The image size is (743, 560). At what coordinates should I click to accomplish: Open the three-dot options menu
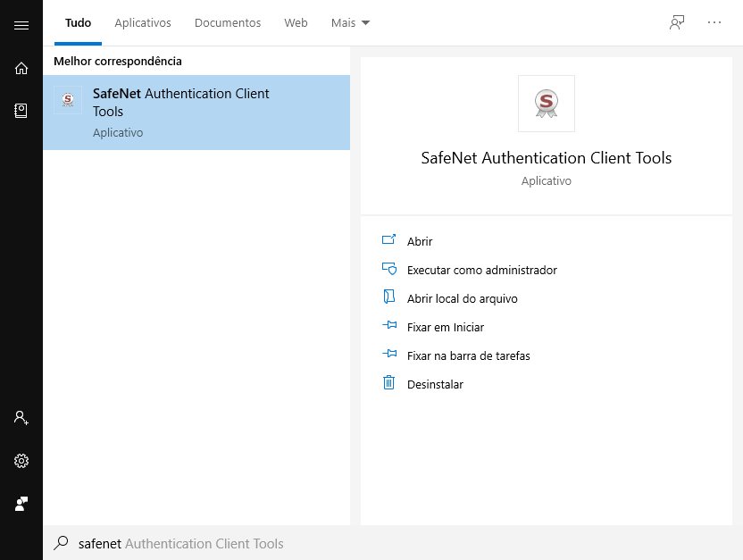coord(714,23)
